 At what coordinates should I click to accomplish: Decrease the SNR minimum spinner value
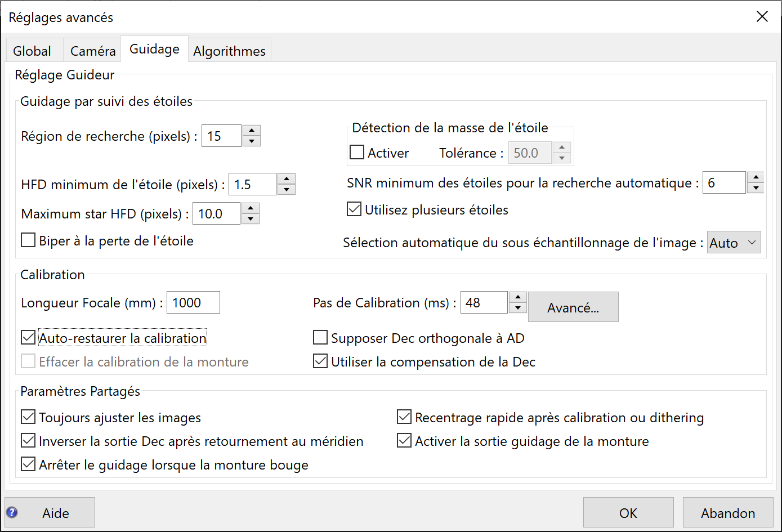click(756, 188)
